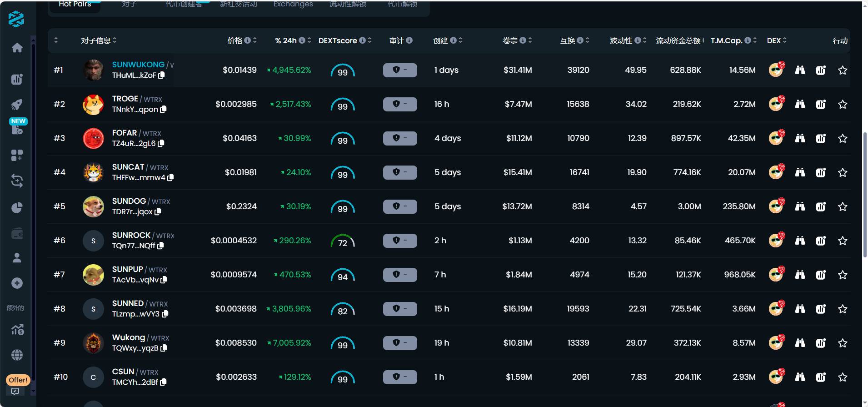Switch to the Exchanges tab
868x407 pixels.
(293, 5)
